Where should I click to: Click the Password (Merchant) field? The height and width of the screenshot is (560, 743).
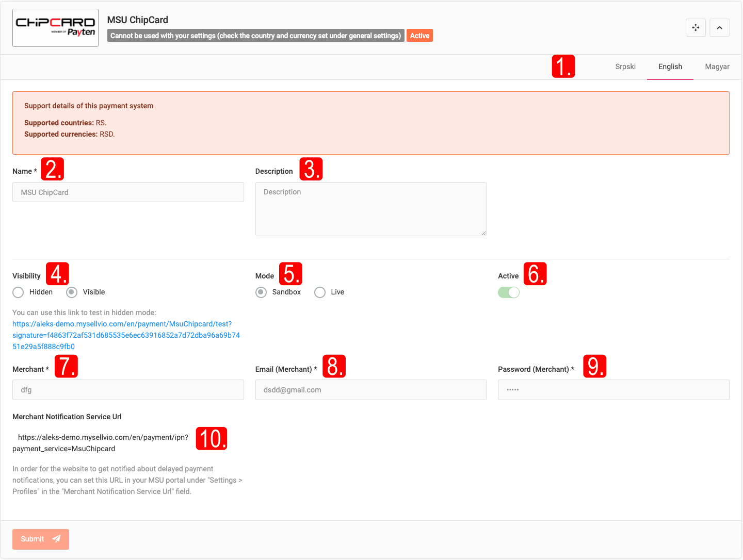tap(613, 390)
